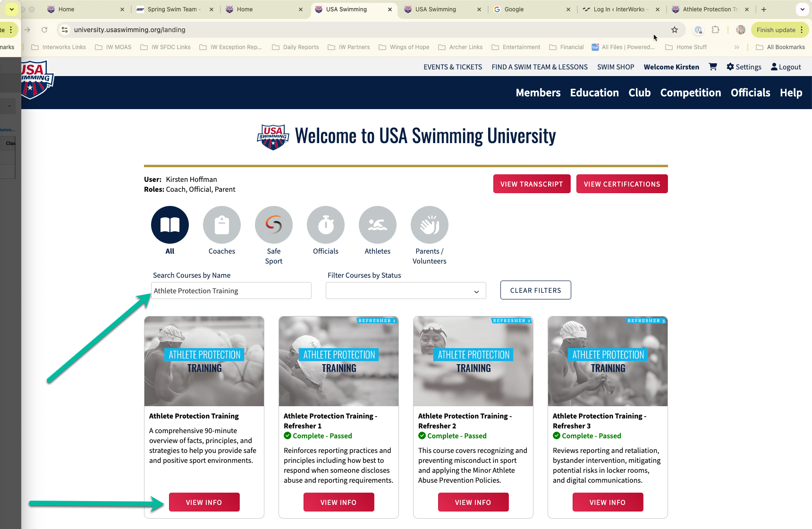Viewport: 812px width, 529px height.
Task: Select the Athletes swimmer icon
Action: click(377, 225)
